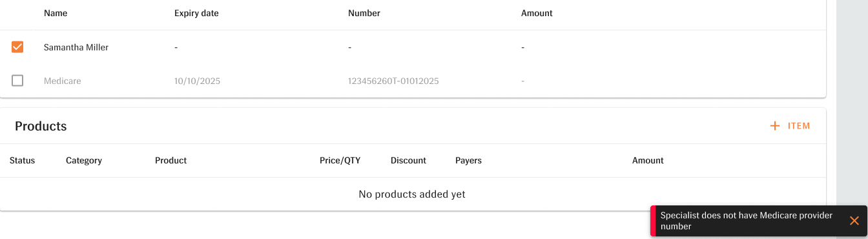Check the Medicare payer checkbox
This screenshot has width=868, height=239.
click(x=17, y=81)
